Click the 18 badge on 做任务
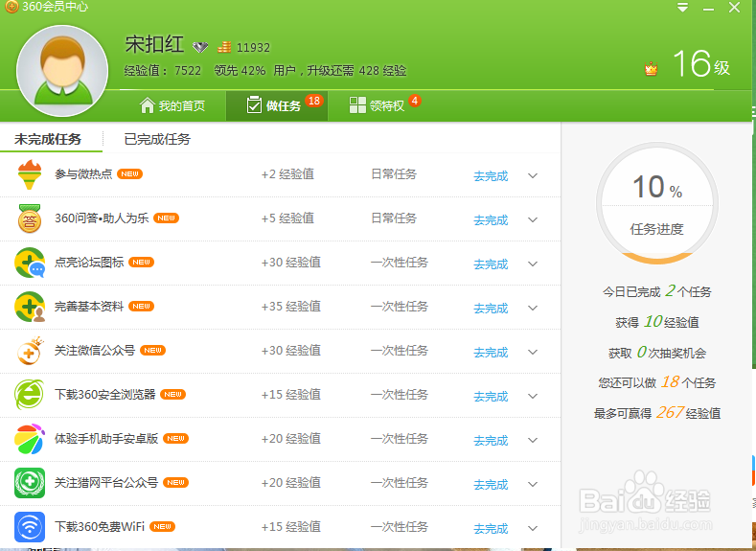 [314, 101]
